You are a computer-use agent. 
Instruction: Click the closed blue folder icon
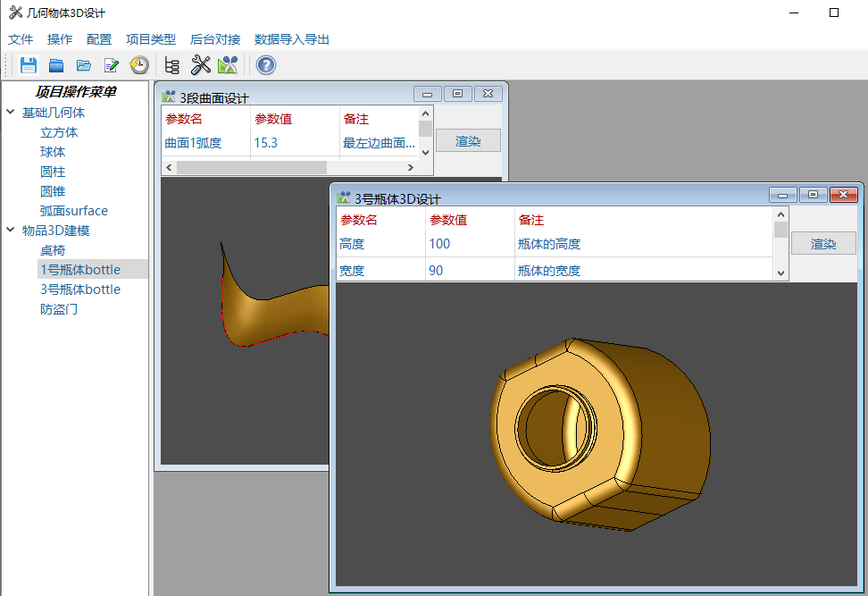tap(56, 65)
